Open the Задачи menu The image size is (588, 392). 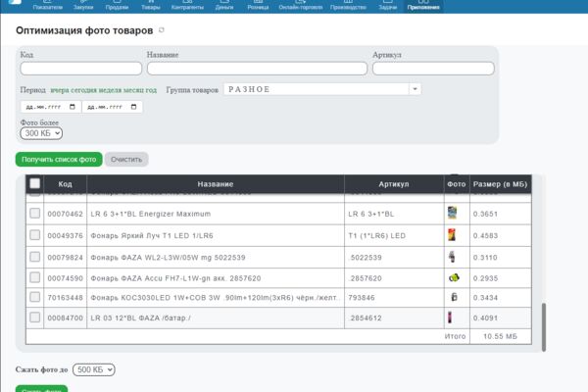pyautogui.click(x=387, y=5)
